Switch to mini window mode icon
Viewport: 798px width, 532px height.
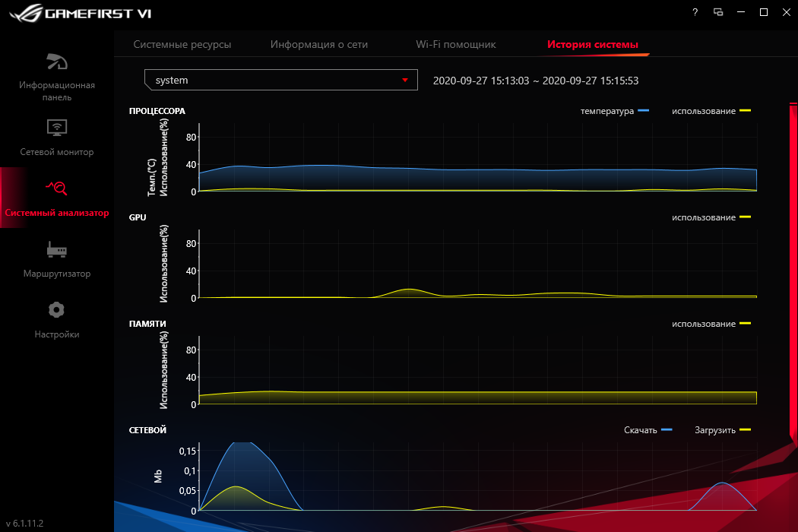pyautogui.click(x=718, y=12)
